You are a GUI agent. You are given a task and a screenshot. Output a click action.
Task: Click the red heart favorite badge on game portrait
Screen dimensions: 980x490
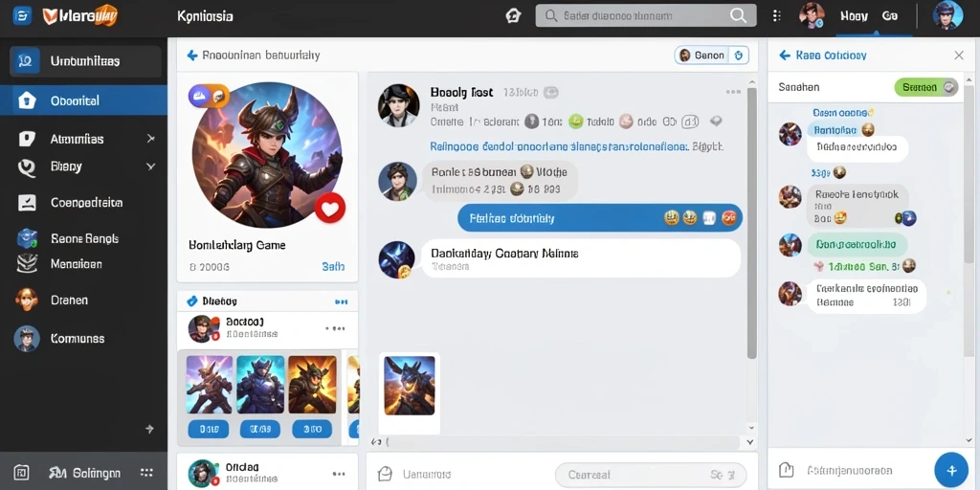330,208
